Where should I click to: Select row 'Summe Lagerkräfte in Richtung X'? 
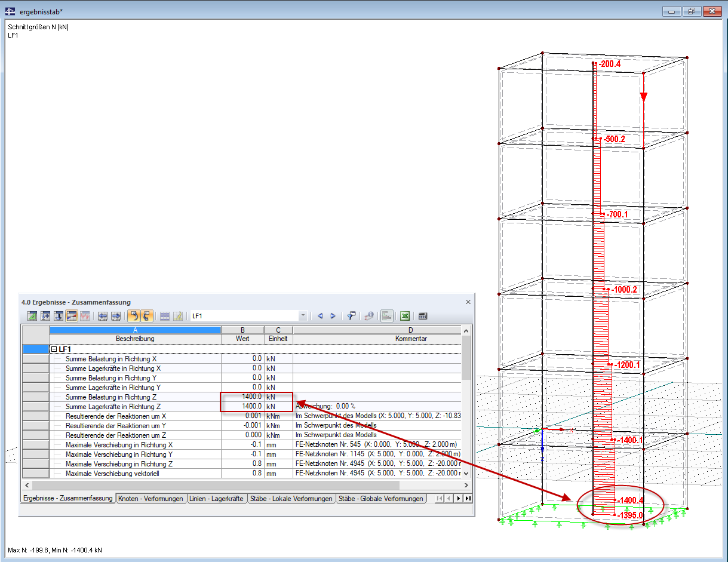tap(241, 368)
